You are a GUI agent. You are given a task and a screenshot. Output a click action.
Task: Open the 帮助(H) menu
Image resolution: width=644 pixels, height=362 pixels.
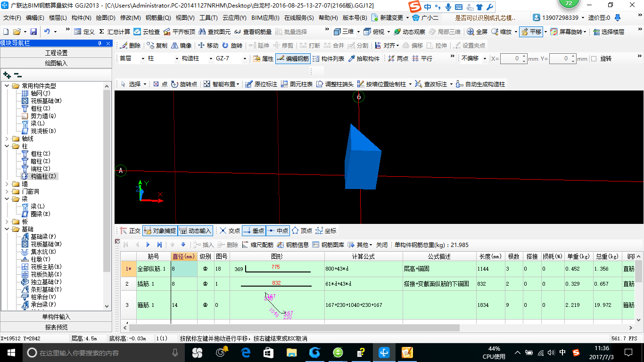coord(328,18)
